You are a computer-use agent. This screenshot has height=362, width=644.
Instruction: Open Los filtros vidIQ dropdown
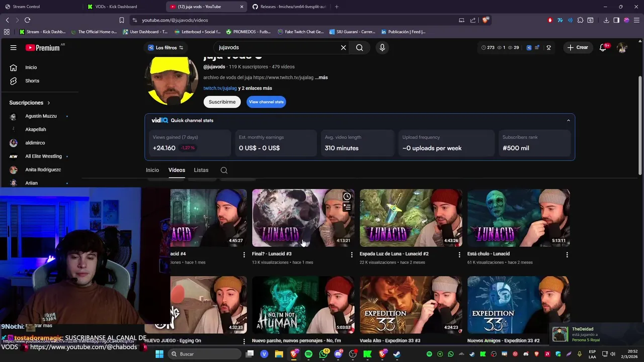[166, 48]
